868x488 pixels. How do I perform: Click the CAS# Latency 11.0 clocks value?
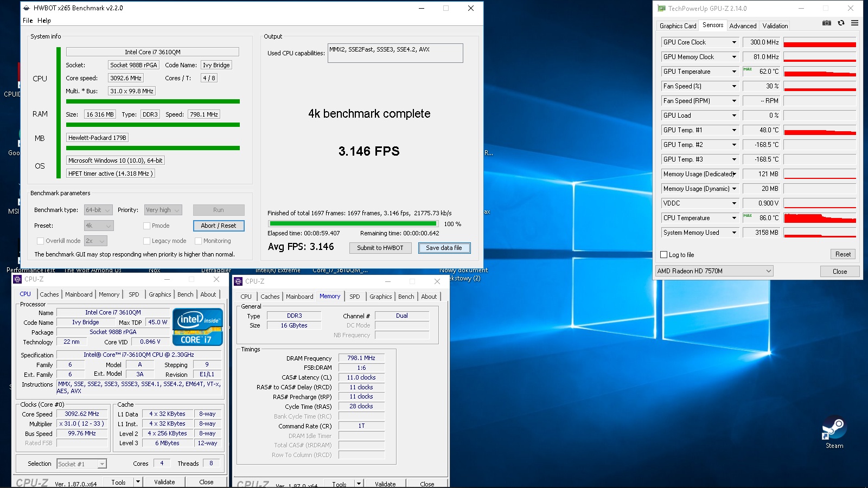pos(361,377)
